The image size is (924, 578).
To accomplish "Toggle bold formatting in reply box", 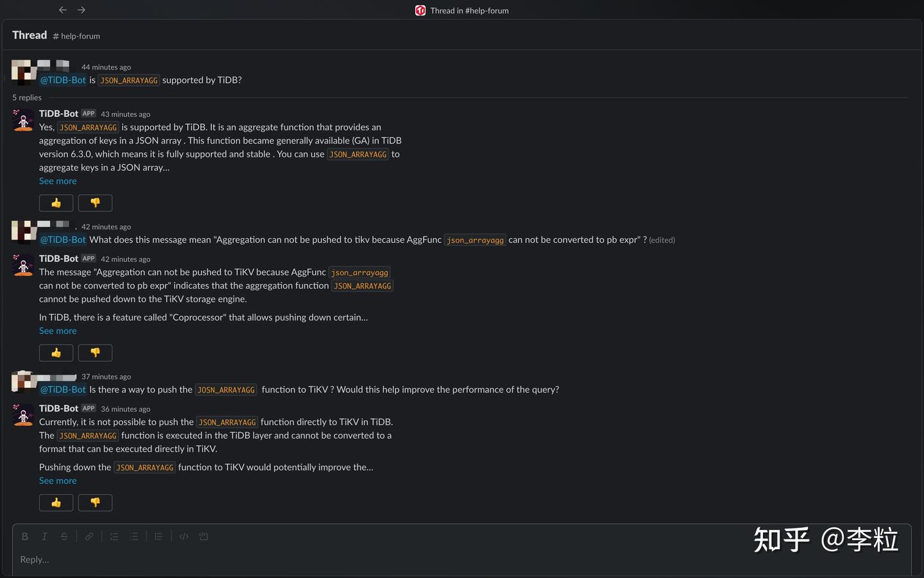I will [25, 536].
